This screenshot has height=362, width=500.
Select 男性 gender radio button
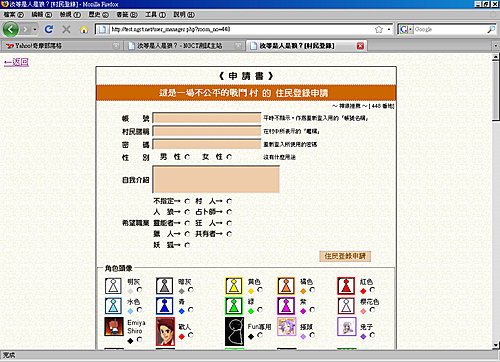coord(187,157)
